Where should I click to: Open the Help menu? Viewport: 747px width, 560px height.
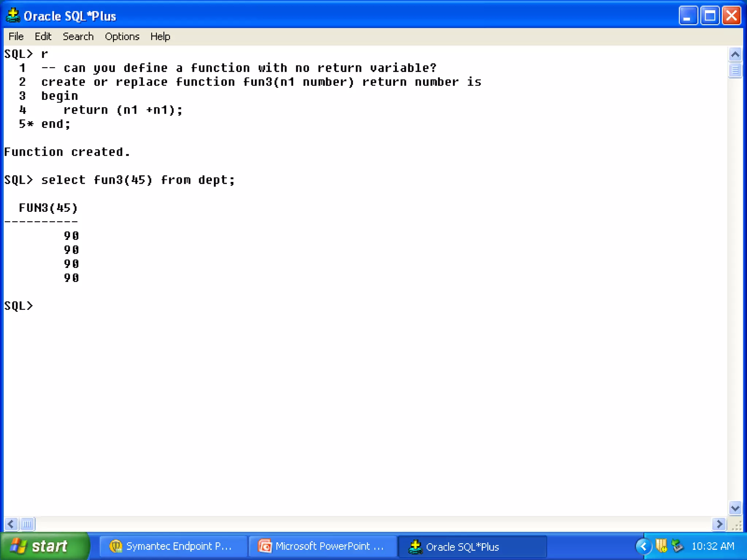pyautogui.click(x=160, y=36)
